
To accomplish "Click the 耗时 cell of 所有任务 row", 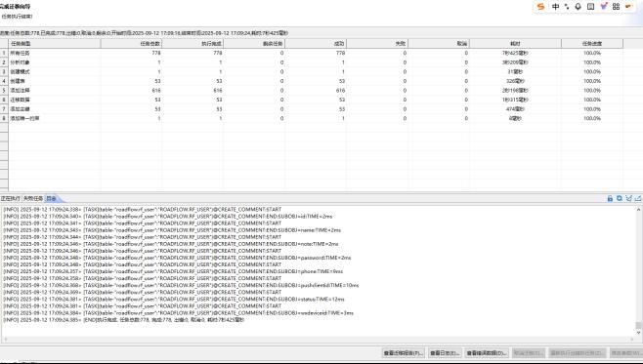I will click(515, 54).
